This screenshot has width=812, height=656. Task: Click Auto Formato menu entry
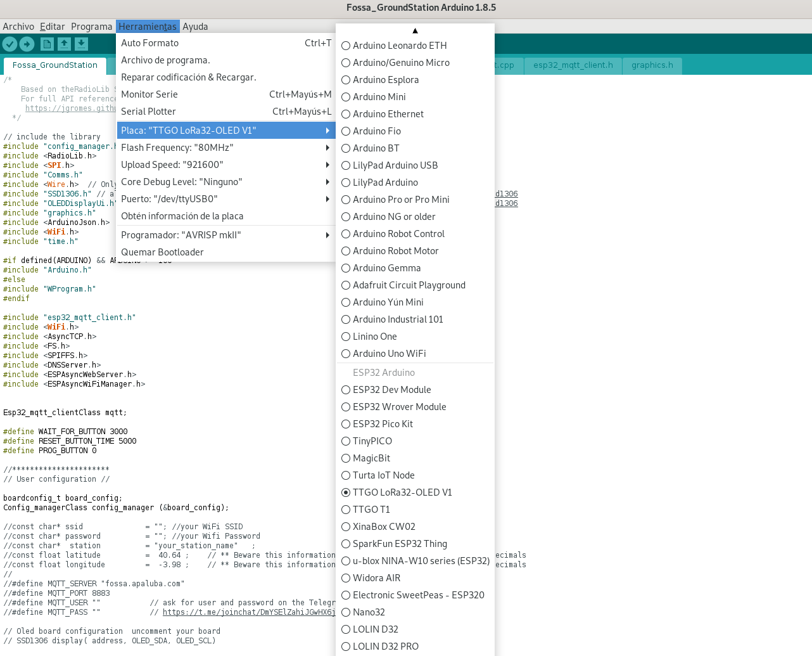point(225,43)
